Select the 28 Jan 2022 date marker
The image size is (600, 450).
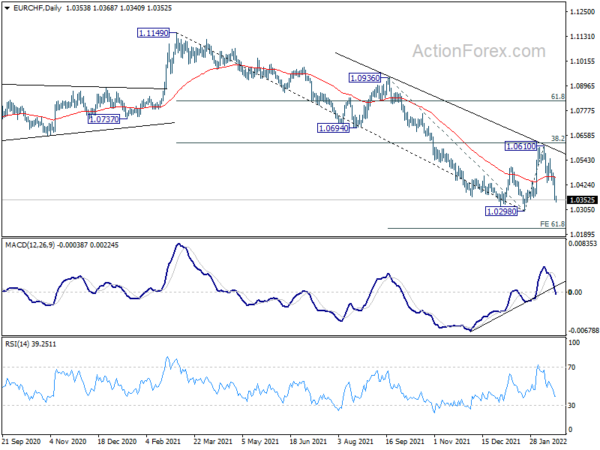tap(548, 441)
